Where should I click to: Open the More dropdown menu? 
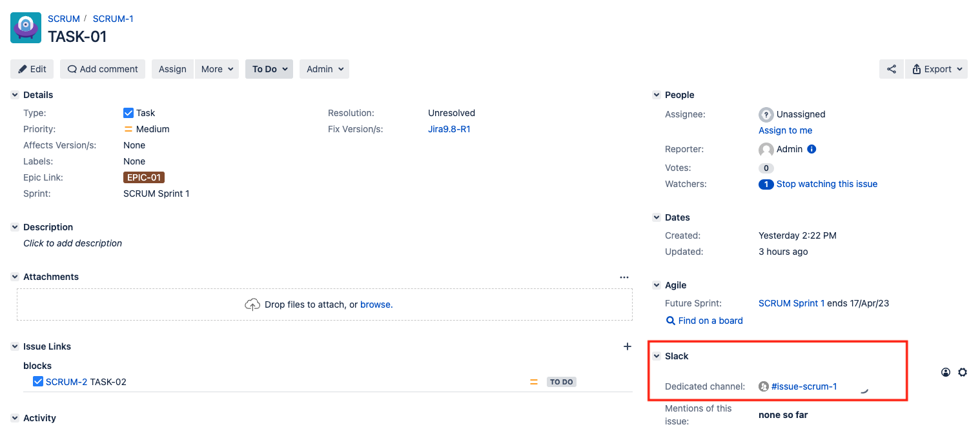coord(217,69)
